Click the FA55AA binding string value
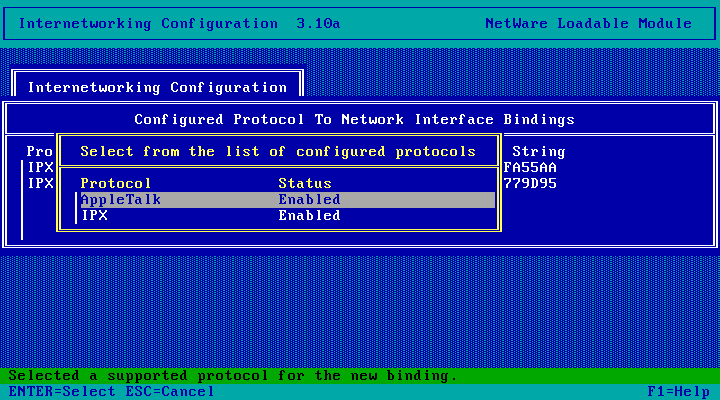 click(530, 168)
